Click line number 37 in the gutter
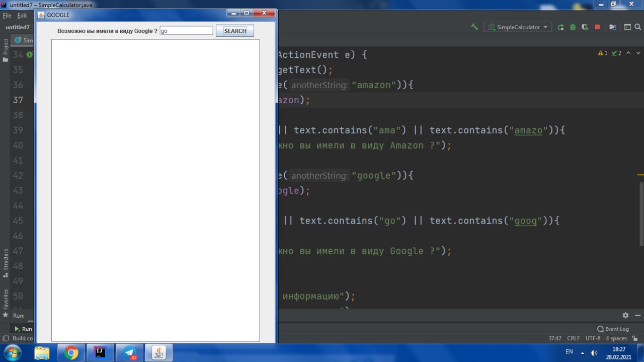The height and width of the screenshot is (362, 644). pyautogui.click(x=18, y=100)
